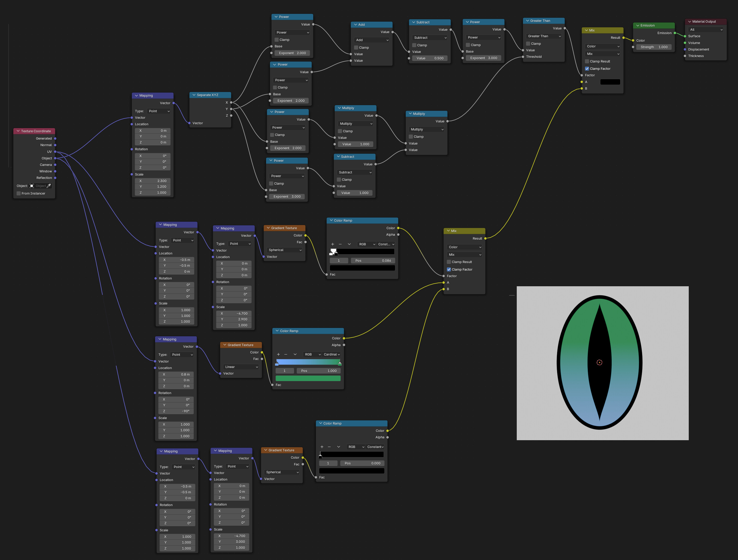Collapse the Emission node

coord(638,25)
